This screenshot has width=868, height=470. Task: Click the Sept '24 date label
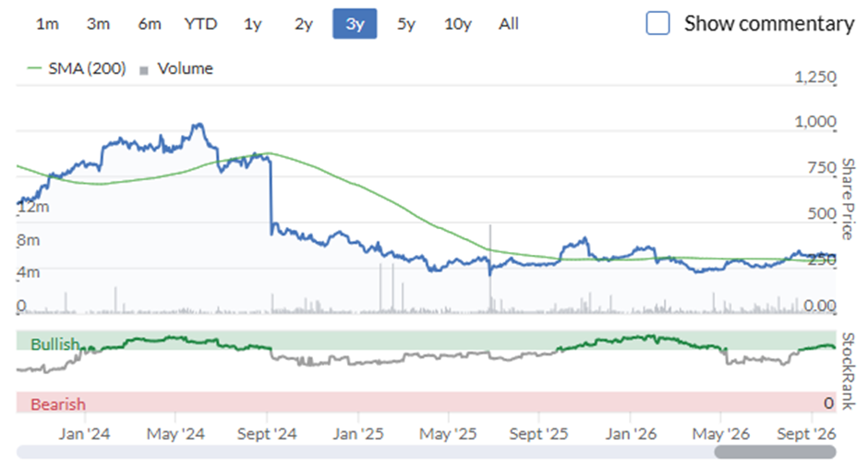267,433
